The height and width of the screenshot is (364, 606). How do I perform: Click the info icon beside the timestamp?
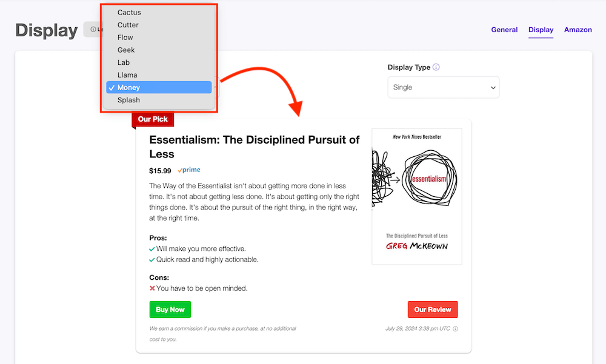point(455,329)
